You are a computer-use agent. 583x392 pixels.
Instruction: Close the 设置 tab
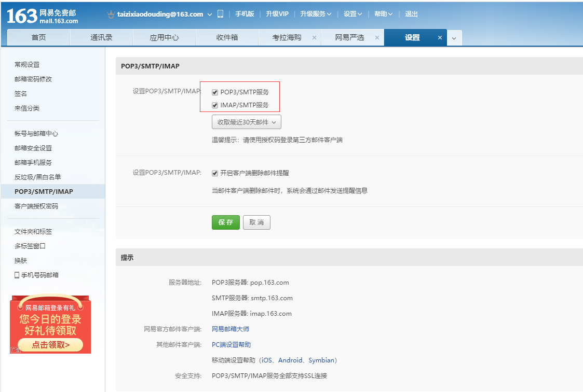(440, 37)
